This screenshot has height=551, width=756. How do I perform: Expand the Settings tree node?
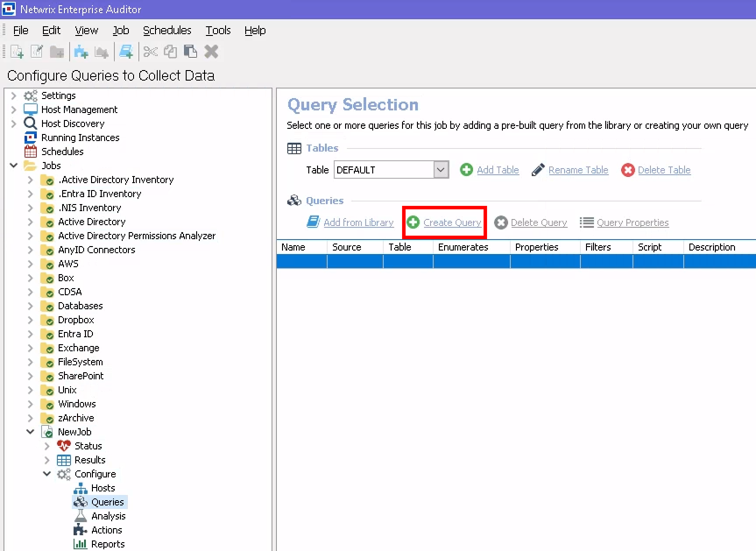pos(14,95)
